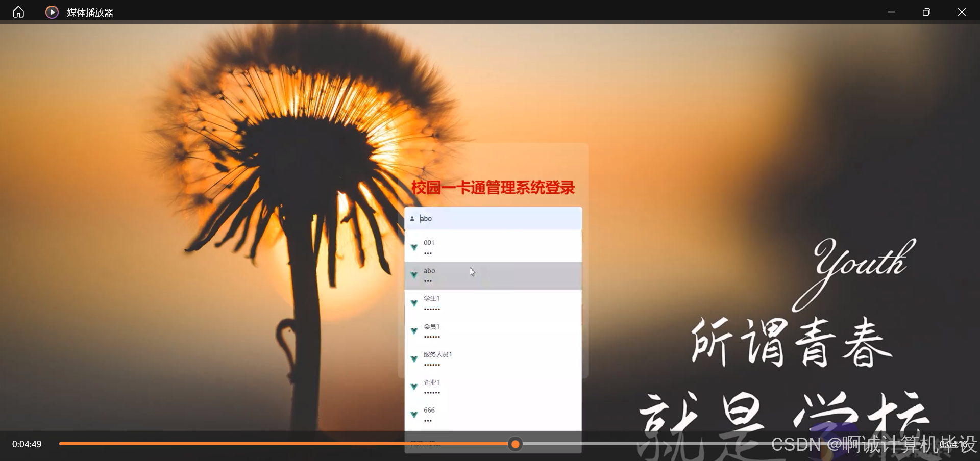Choose the saved account 会员1

click(x=493, y=331)
